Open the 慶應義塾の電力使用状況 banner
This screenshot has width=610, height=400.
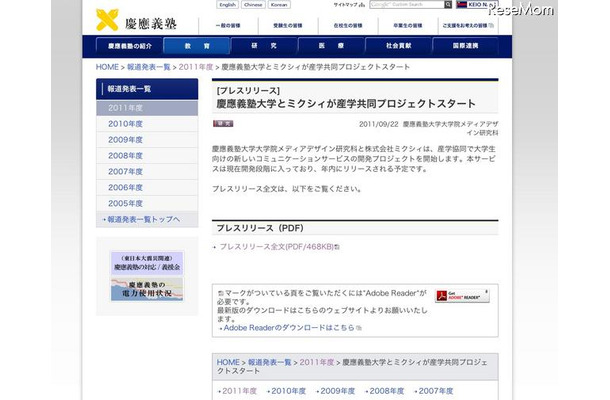147,289
